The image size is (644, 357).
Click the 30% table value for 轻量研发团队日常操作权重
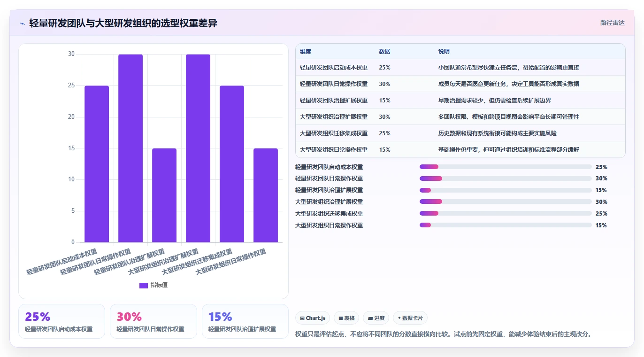pyautogui.click(x=384, y=84)
